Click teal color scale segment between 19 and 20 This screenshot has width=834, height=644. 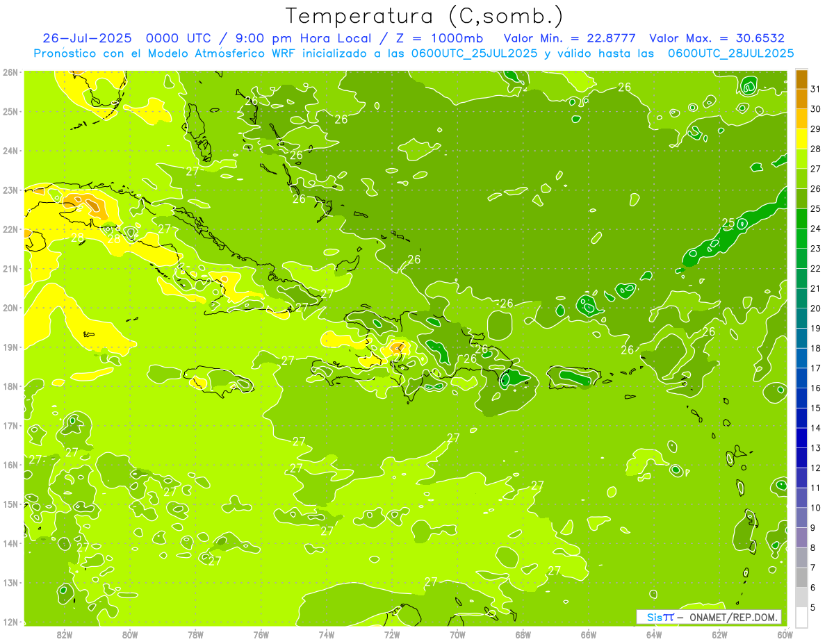802,318
